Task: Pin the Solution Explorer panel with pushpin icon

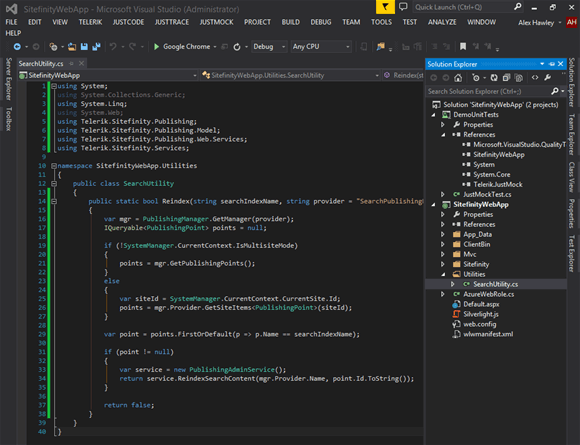Action: [x=552, y=64]
